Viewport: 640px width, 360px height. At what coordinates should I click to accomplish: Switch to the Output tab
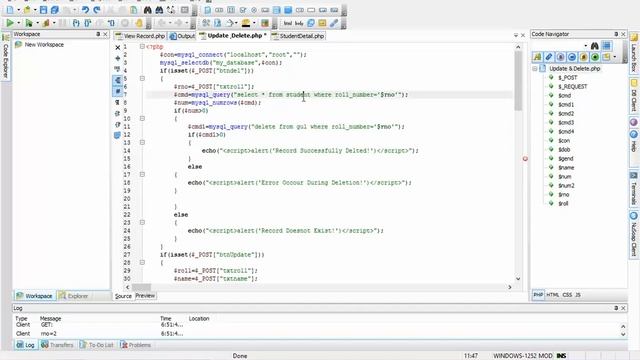[182, 36]
